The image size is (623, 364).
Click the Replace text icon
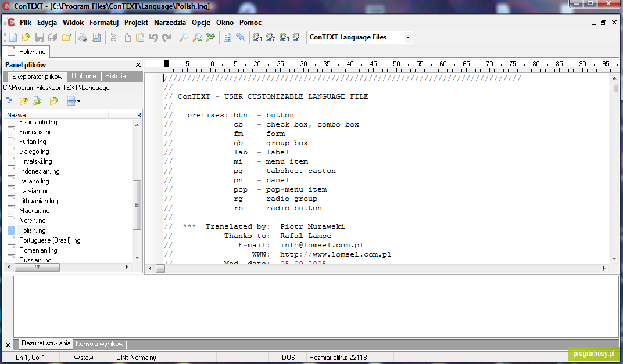click(210, 37)
